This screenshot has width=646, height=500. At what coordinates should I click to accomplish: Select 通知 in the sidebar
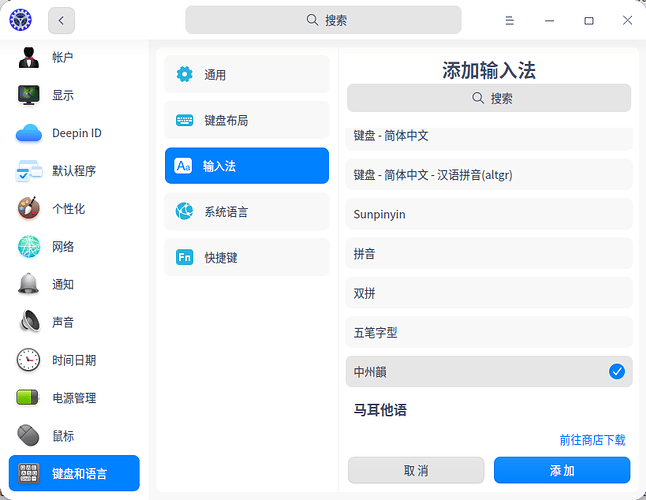tap(74, 284)
